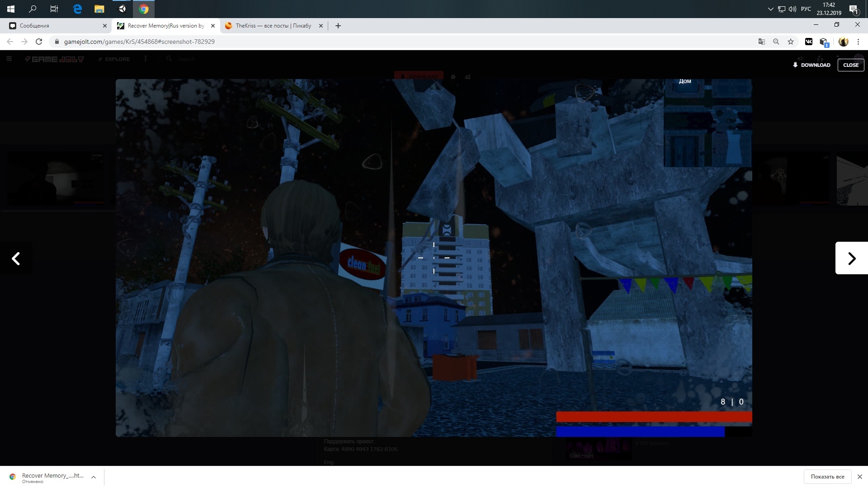Switch to TheKriss Pikabu posts tab

tap(274, 26)
